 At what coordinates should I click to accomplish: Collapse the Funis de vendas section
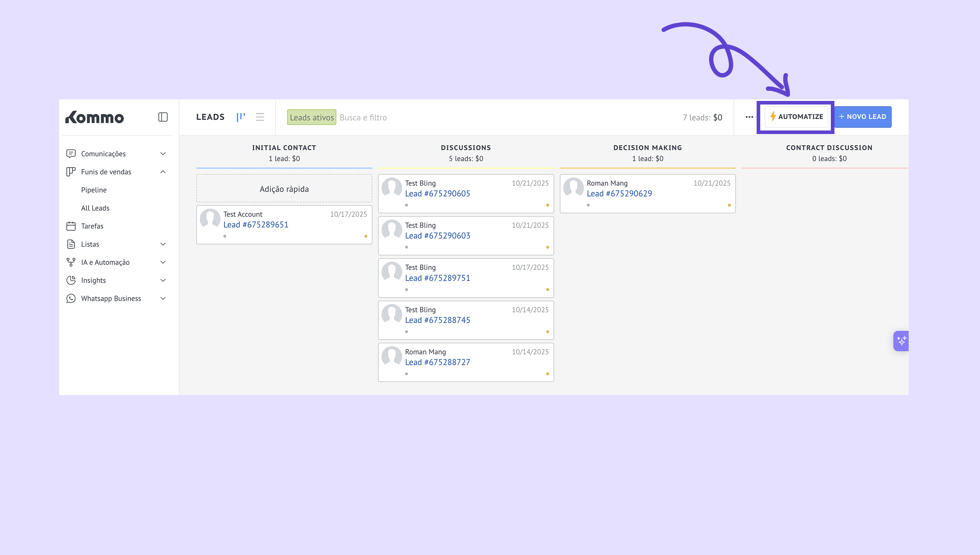click(163, 172)
